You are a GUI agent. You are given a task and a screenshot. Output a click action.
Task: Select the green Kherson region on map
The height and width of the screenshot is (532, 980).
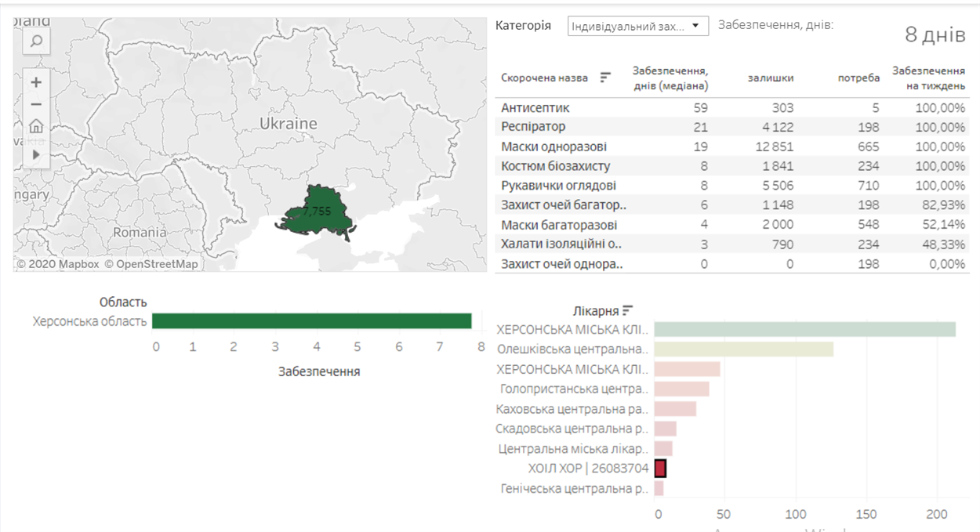[316, 212]
